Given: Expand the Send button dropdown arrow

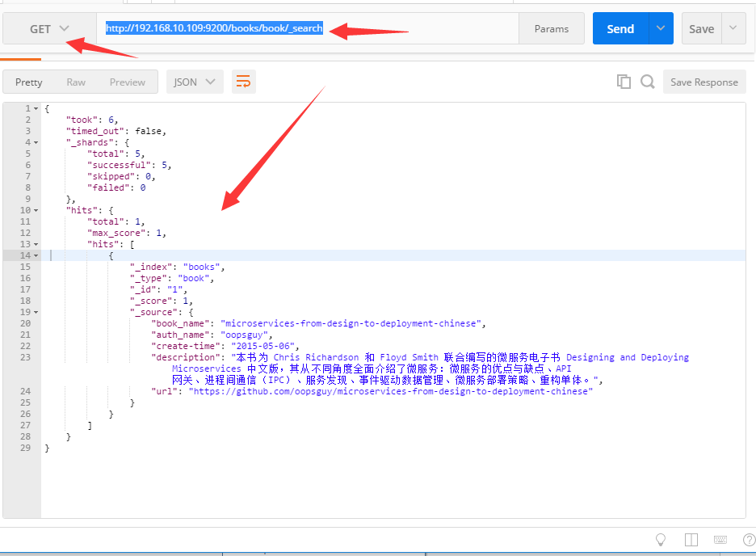Looking at the screenshot, I should click(661, 28).
